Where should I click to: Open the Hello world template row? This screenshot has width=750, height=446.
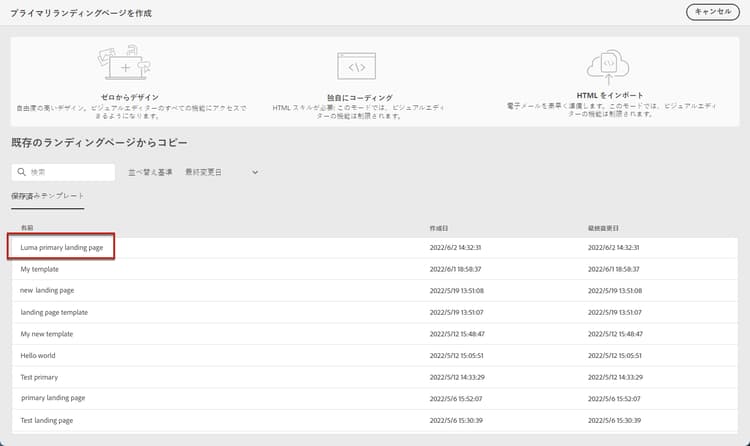click(x=375, y=356)
